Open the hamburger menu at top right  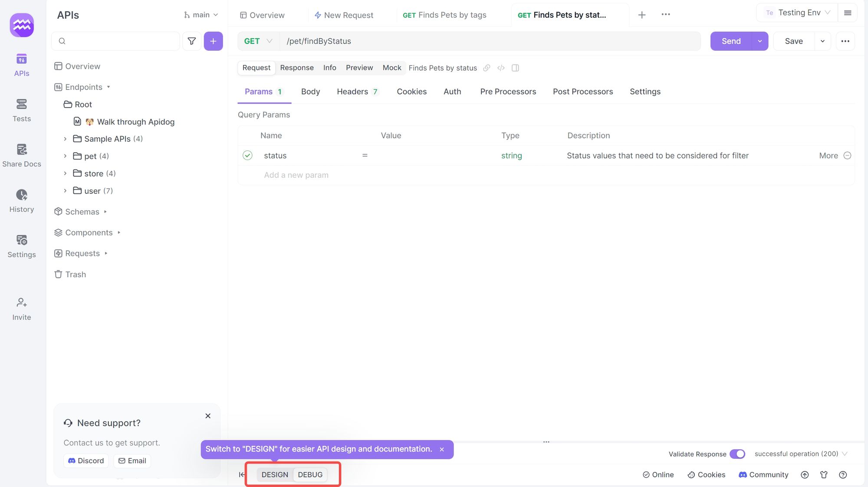click(848, 13)
